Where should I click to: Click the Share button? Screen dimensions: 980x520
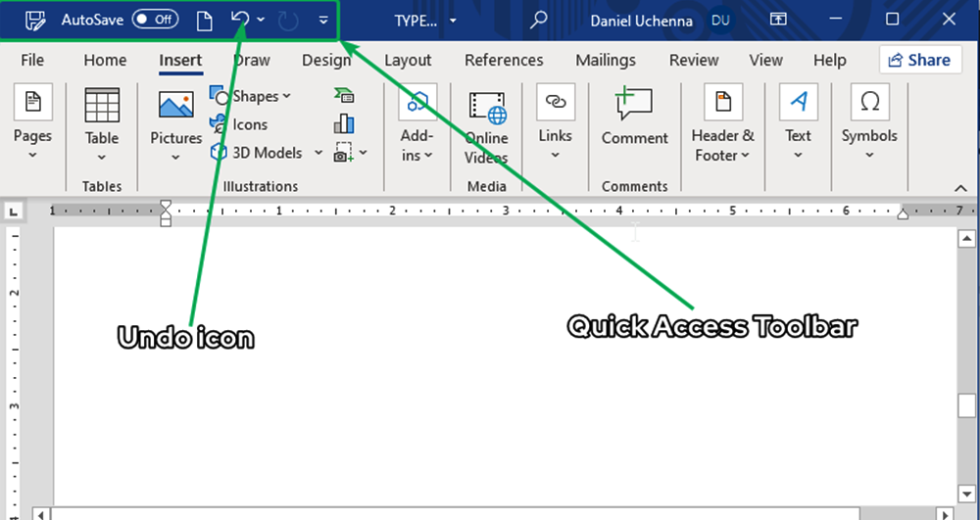(919, 60)
